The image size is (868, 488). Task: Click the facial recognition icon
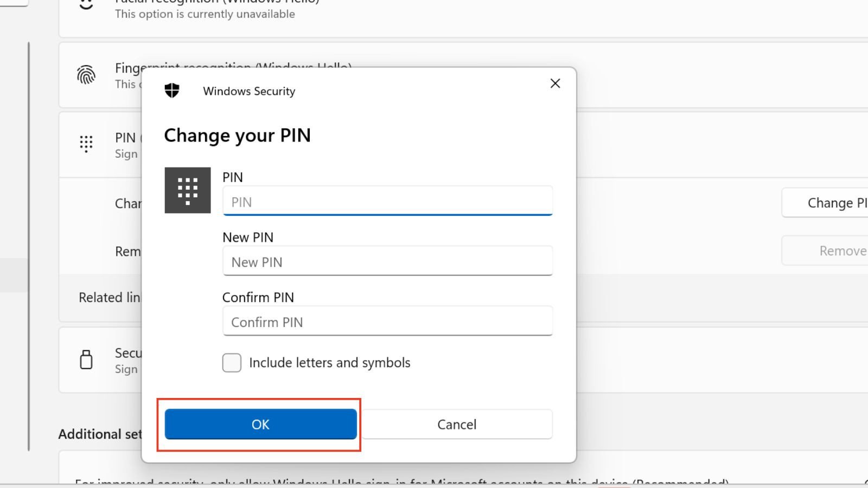(x=86, y=3)
